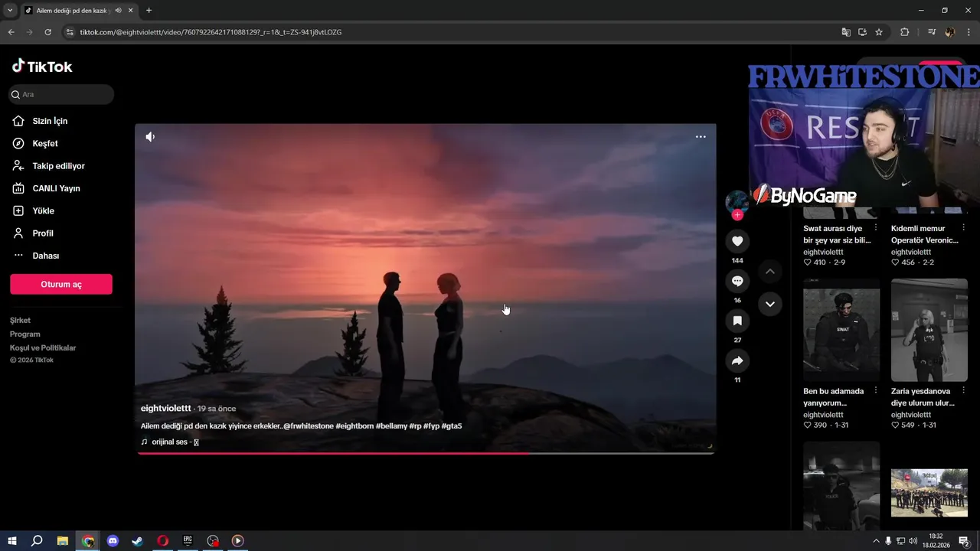Open Discord from the taskbar
Viewport: 980px width, 551px height.
tap(113, 541)
